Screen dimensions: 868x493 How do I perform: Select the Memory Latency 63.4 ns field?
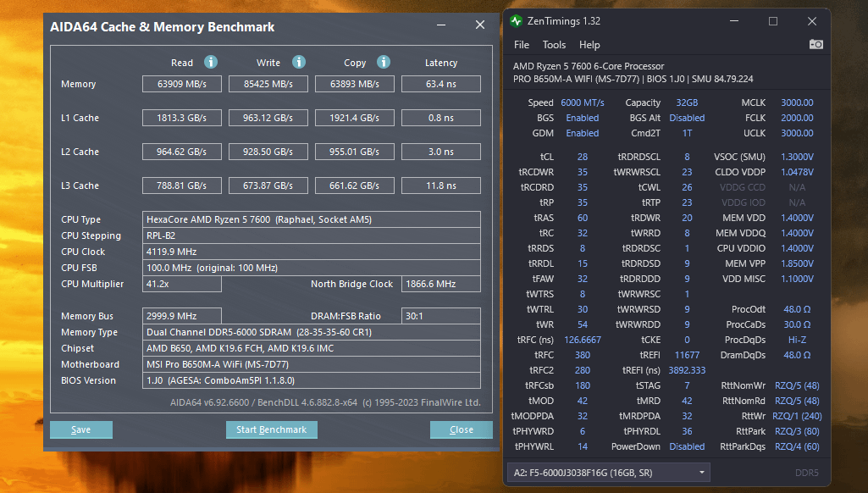tap(440, 84)
